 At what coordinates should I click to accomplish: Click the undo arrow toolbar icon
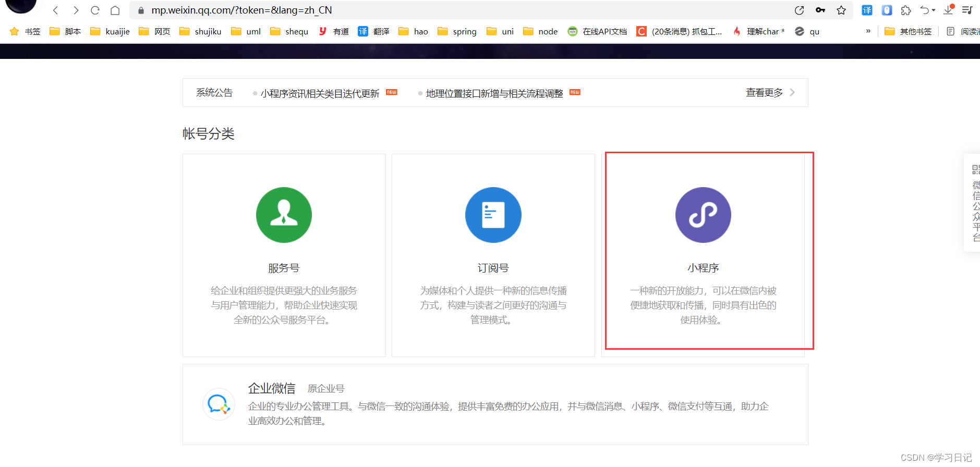coord(925,10)
